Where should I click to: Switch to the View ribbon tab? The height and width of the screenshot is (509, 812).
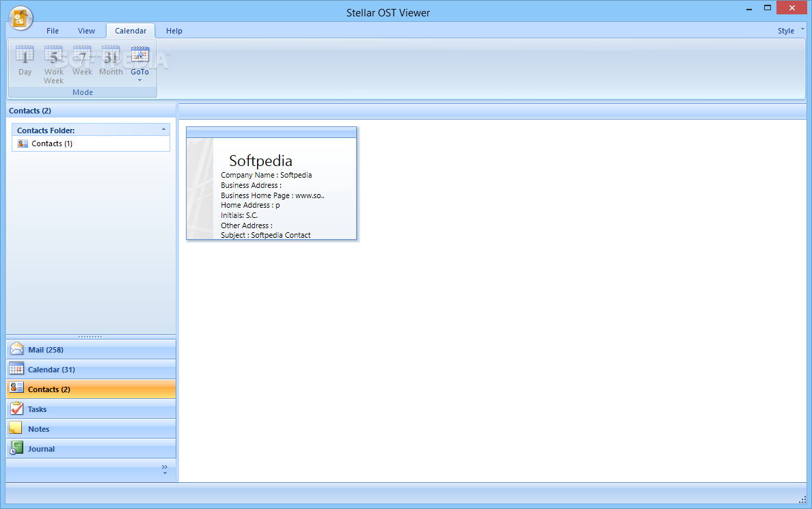[x=87, y=31]
